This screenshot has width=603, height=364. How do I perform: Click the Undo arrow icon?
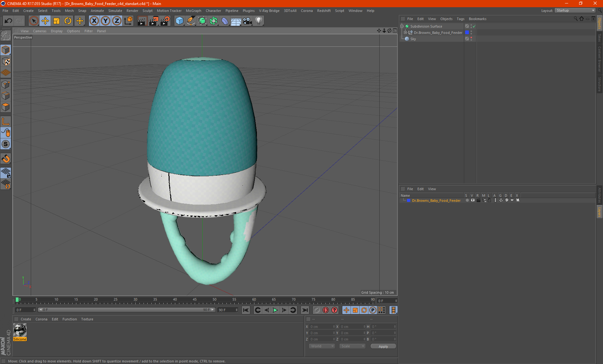click(8, 21)
